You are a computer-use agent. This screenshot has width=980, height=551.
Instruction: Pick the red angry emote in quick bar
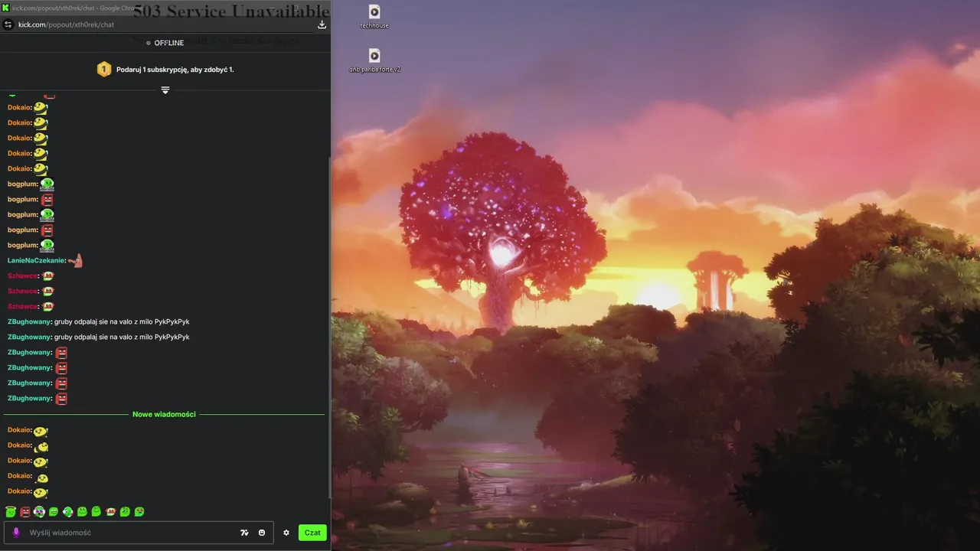point(24,511)
